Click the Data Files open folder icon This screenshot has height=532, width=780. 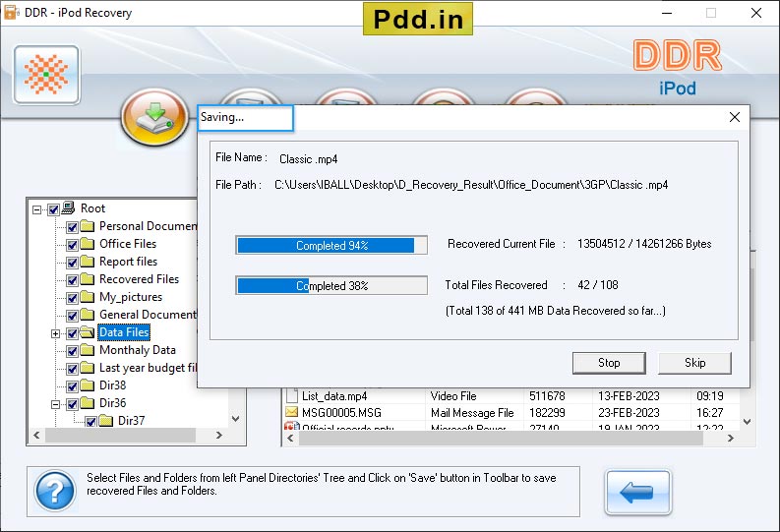[88, 332]
